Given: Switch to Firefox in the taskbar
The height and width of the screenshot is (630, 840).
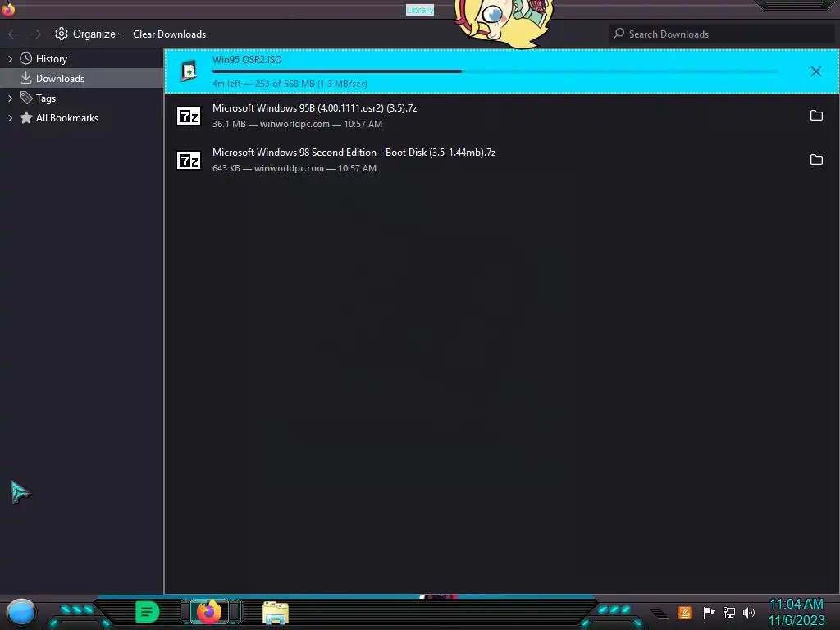Looking at the screenshot, I should tap(209, 612).
